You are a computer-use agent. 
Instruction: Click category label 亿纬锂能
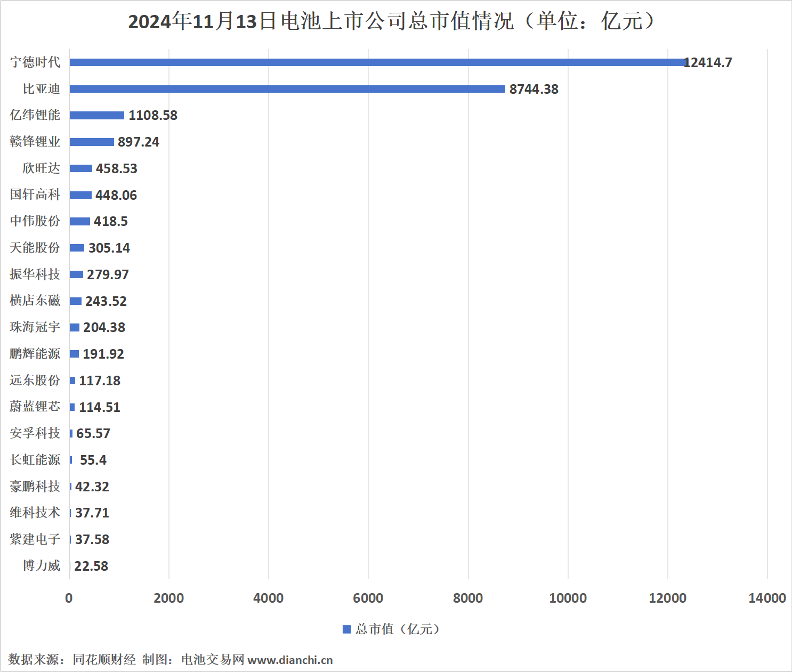click(35, 115)
